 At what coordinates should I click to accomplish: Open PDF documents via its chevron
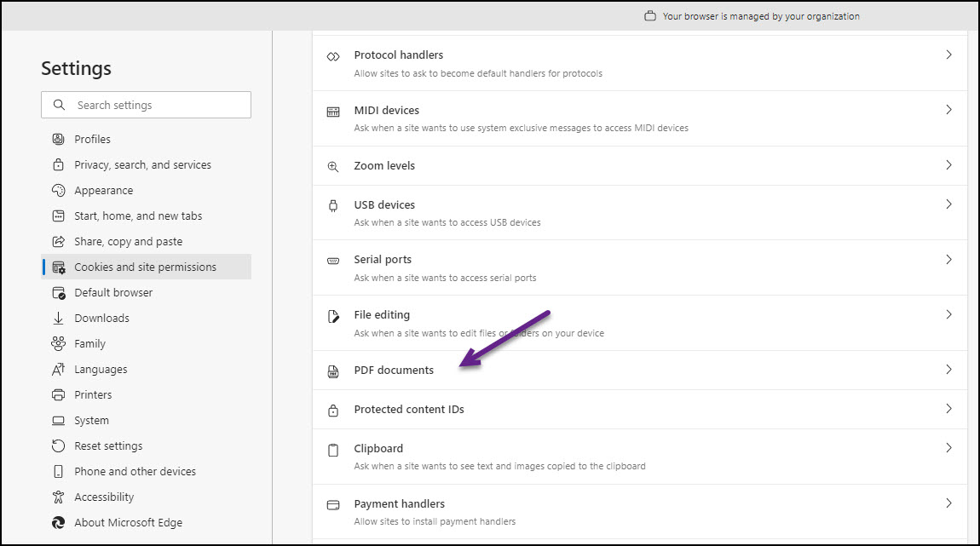tap(948, 369)
